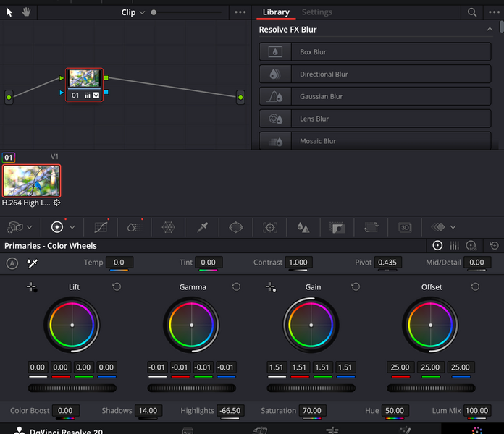Open the Curves palette

(101, 227)
